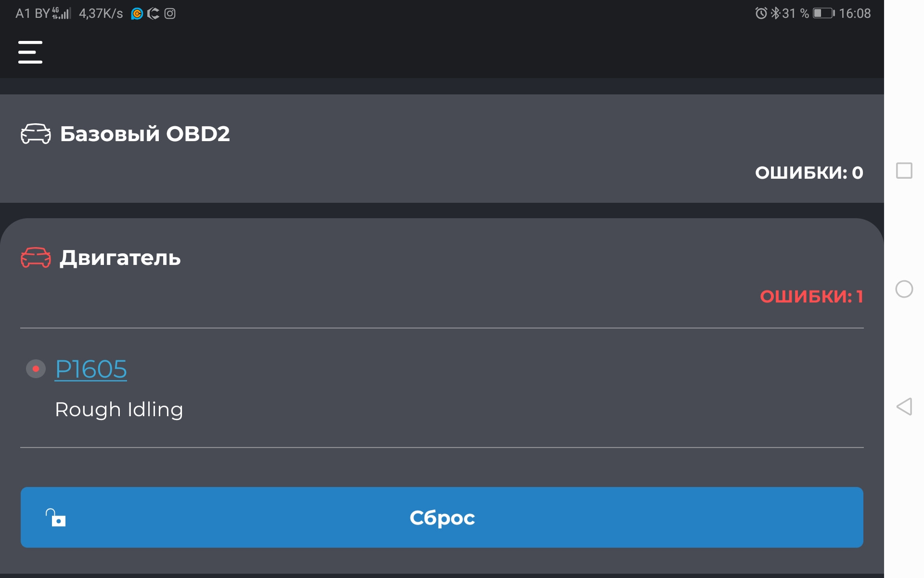Viewport: 924px width, 578px height.
Task: Select the Базовый OBD2 section header
Action: 145,134
